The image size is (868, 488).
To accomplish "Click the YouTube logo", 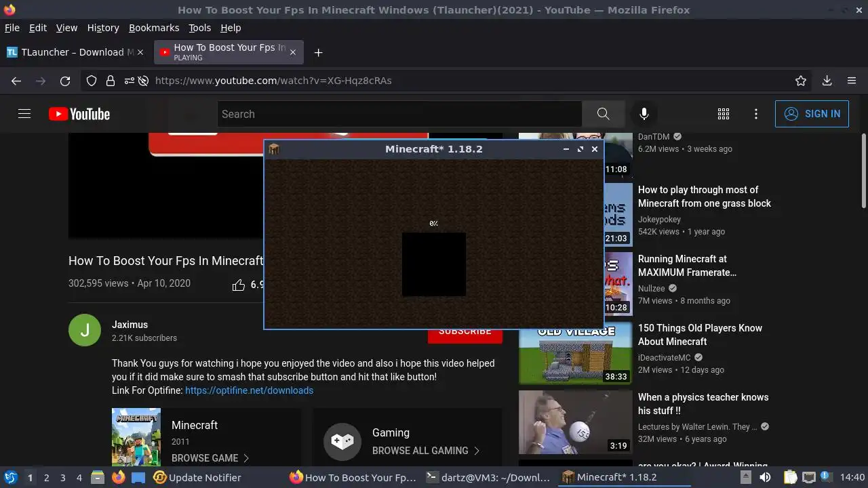I will pyautogui.click(x=79, y=114).
